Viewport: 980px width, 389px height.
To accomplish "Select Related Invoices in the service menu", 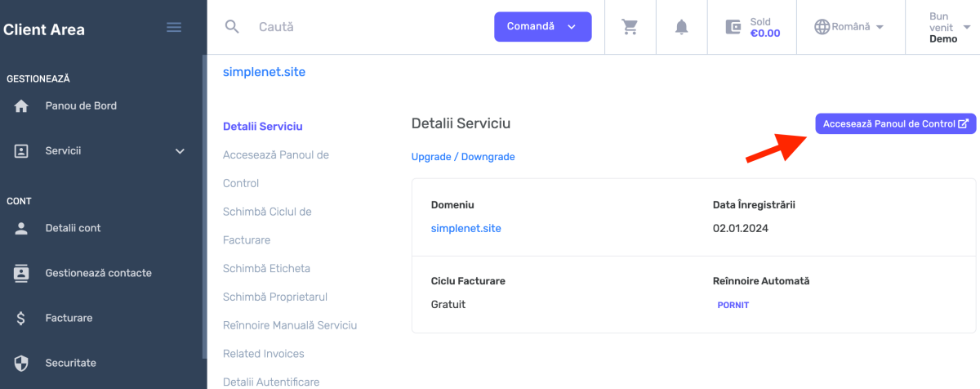I will (x=263, y=354).
